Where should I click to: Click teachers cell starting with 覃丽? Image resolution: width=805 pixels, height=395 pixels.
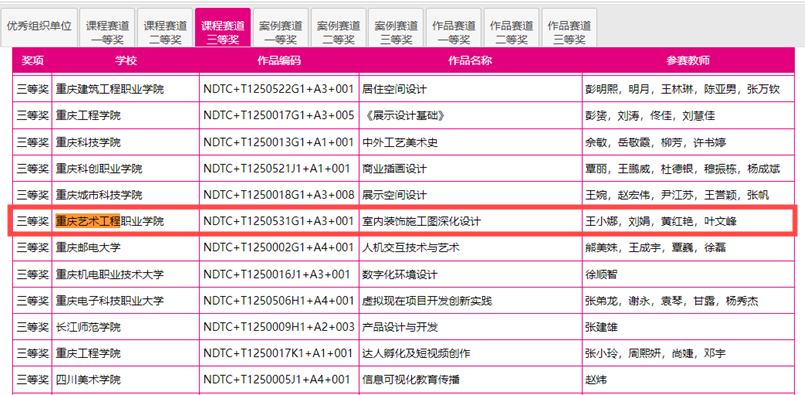(688, 169)
